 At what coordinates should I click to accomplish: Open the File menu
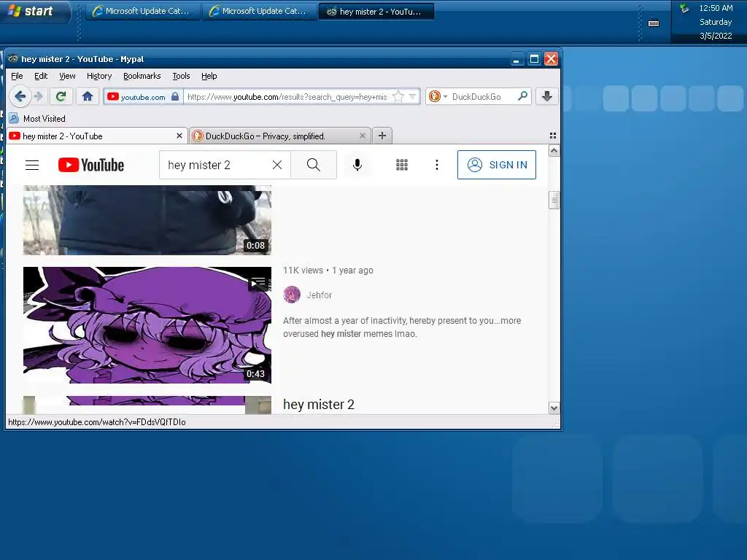(x=17, y=76)
